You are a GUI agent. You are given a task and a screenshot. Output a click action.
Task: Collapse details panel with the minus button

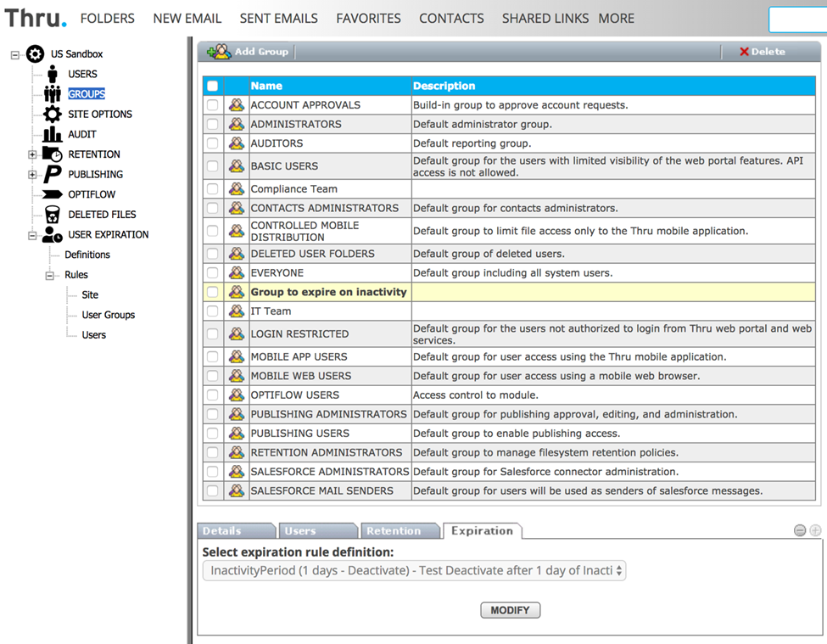[x=800, y=530]
